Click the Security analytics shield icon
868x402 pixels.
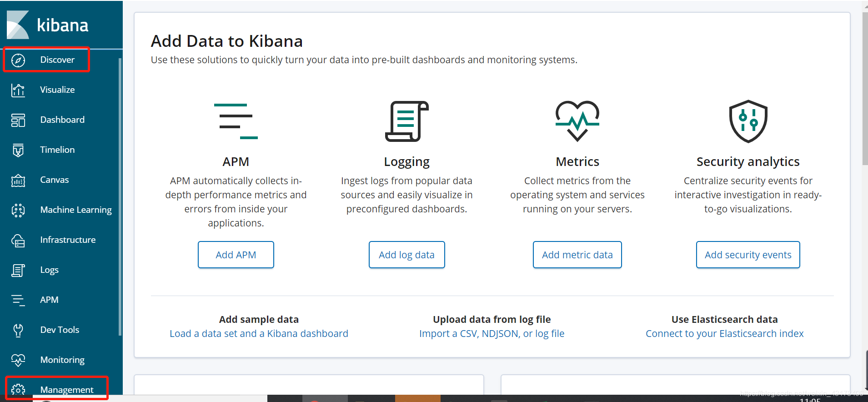pyautogui.click(x=748, y=121)
